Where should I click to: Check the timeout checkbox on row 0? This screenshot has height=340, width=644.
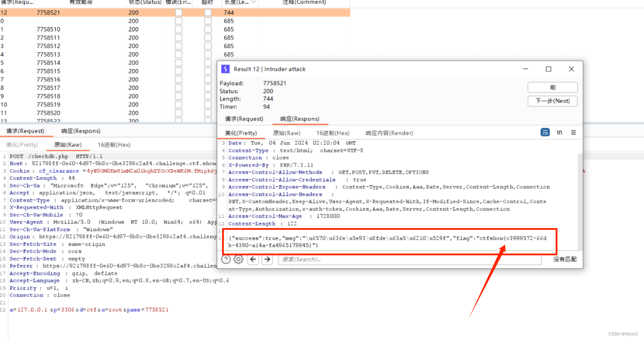208,21
